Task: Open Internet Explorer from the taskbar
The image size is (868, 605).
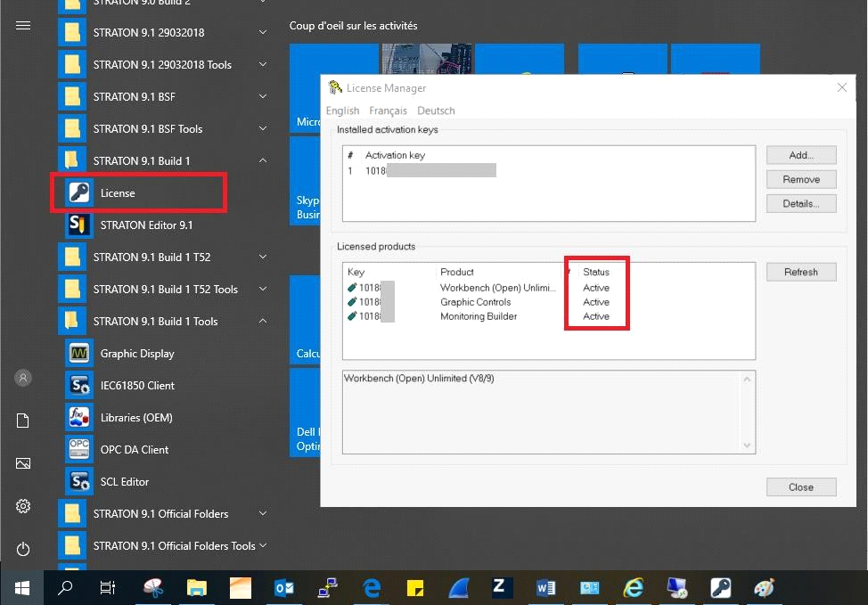Action: tap(634, 588)
